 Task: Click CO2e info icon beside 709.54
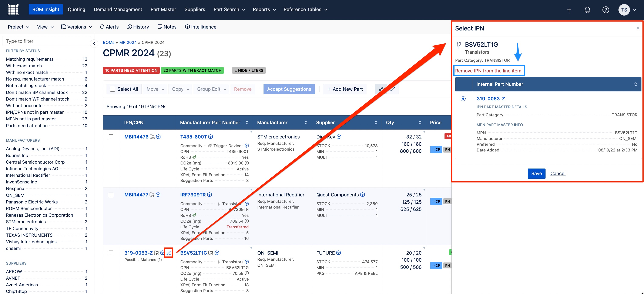(x=247, y=221)
